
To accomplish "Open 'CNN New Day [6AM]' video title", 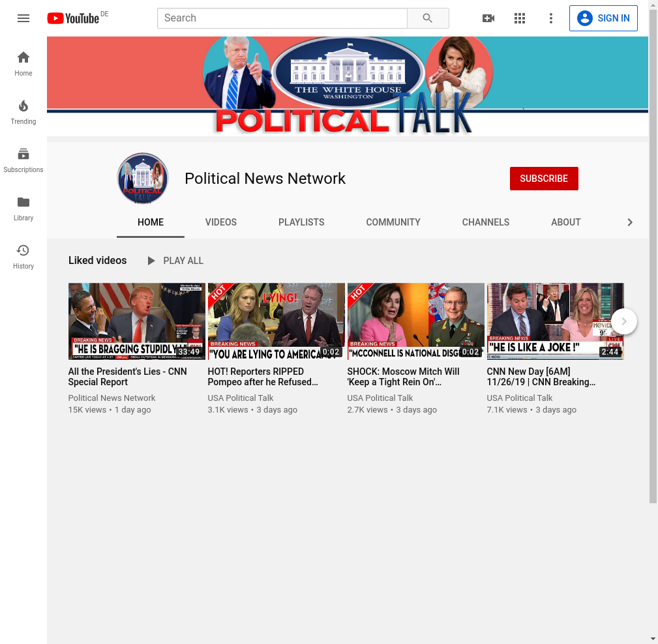I will [541, 377].
